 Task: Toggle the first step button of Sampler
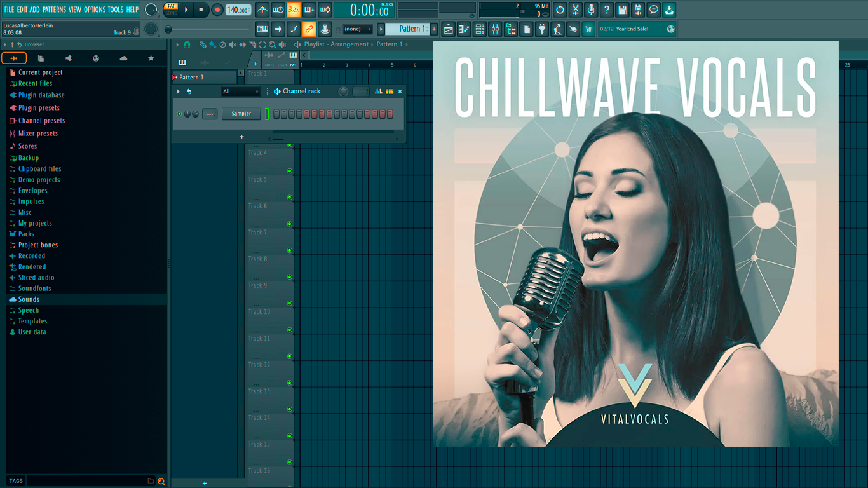pos(276,114)
